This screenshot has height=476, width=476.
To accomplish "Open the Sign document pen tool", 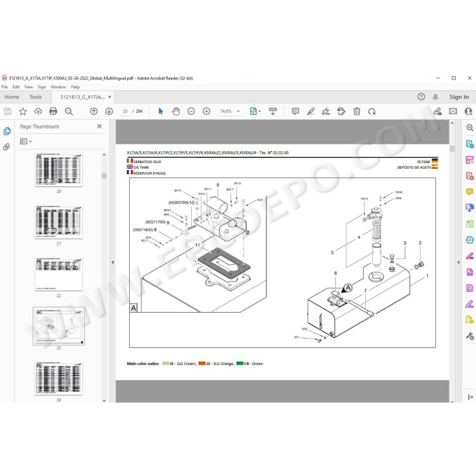I will coord(326,112).
